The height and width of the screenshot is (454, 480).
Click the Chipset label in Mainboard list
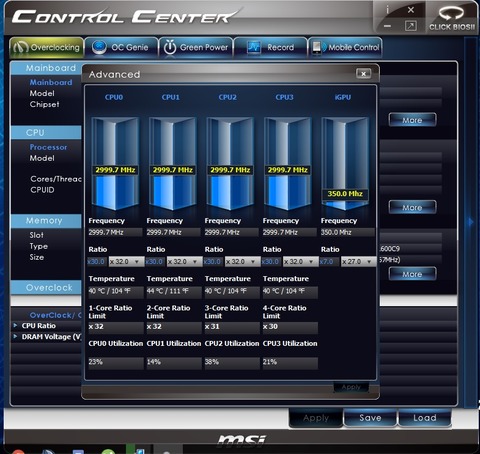[44, 104]
